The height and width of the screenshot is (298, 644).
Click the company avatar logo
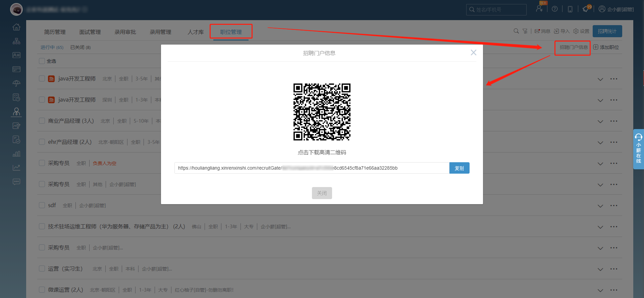tap(16, 9)
